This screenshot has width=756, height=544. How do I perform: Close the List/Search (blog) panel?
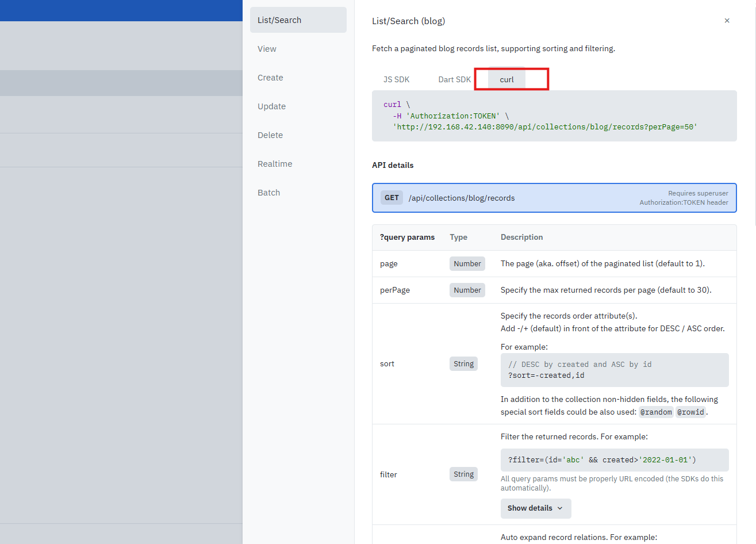[x=727, y=21]
